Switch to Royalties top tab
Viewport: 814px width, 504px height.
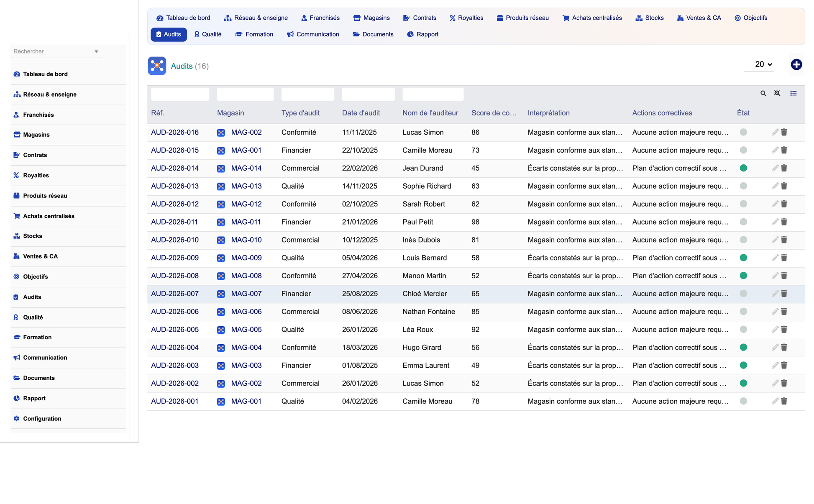(x=466, y=18)
